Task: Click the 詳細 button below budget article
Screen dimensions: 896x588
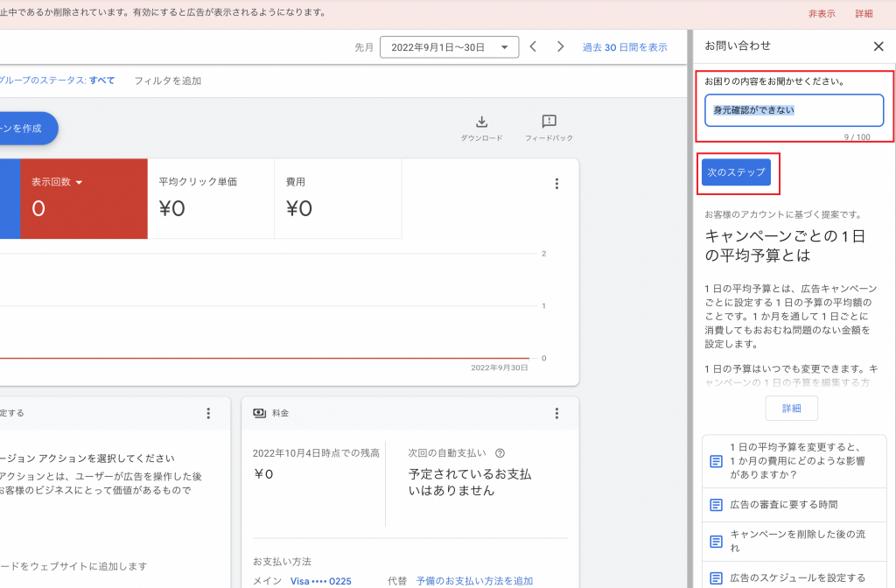Action: [x=791, y=408]
